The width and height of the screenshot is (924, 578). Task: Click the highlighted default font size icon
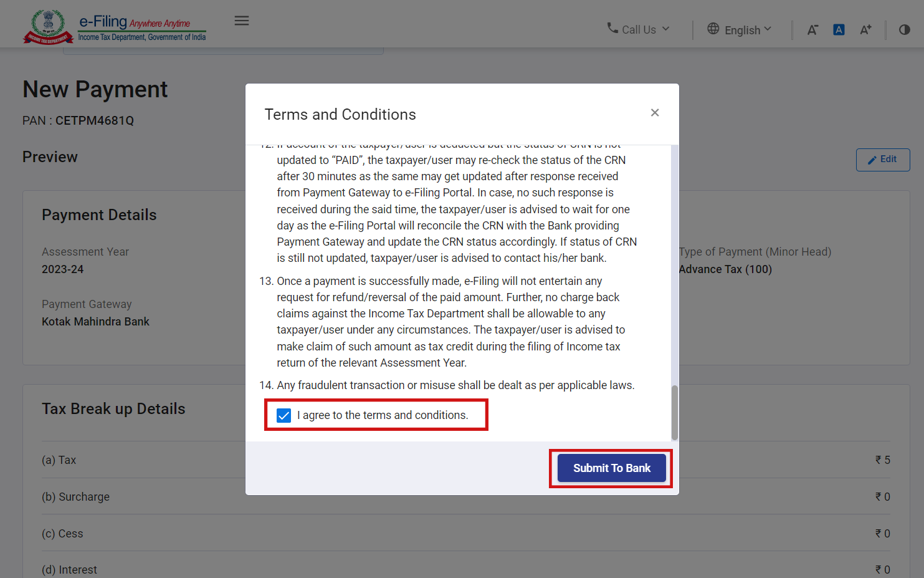[839, 29]
